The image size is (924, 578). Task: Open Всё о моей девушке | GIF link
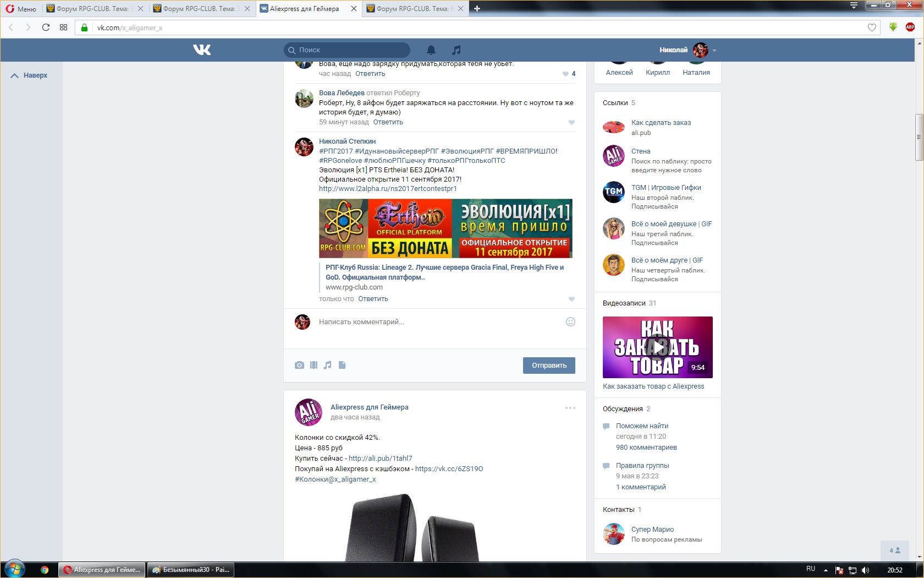672,224
